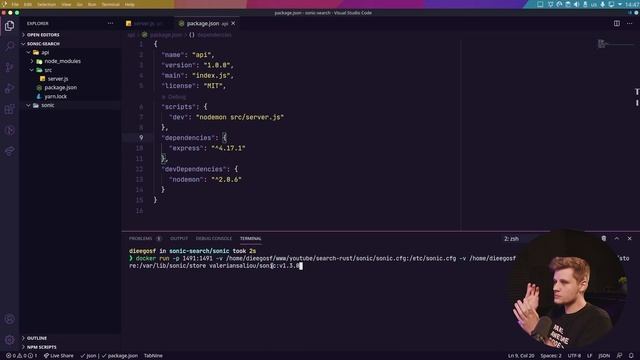Open the server.js editor tab

tap(148, 23)
